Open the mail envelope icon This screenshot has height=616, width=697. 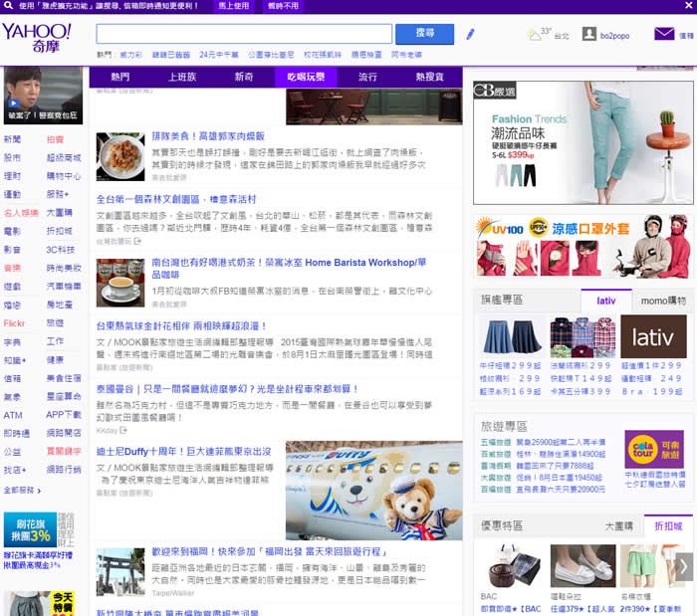tap(664, 34)
